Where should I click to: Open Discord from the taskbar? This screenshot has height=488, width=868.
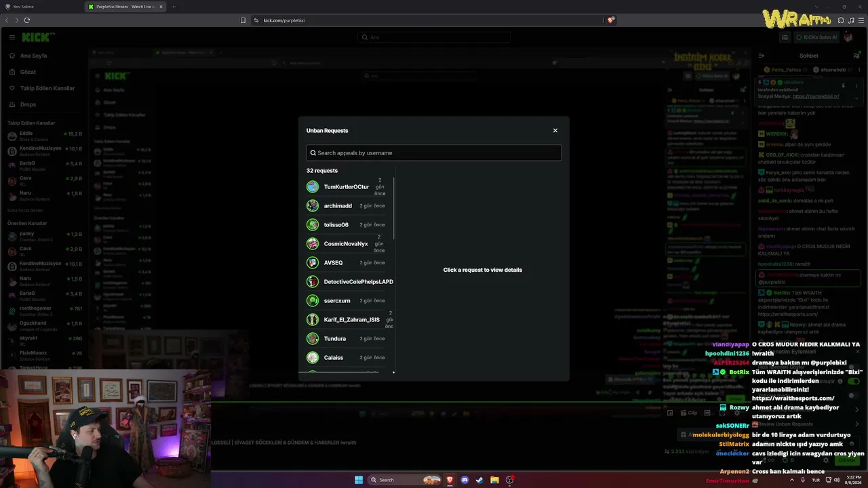[x=465, y=480]
